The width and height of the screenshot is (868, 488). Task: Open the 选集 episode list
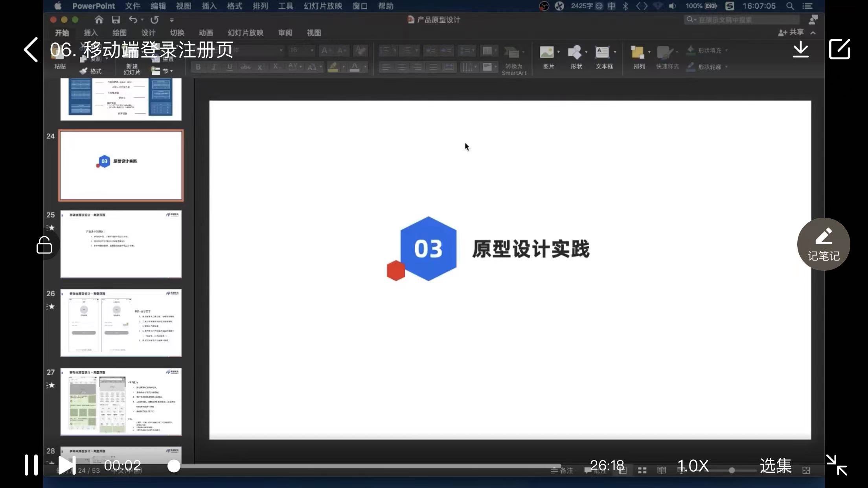click(x=775, y=466)
